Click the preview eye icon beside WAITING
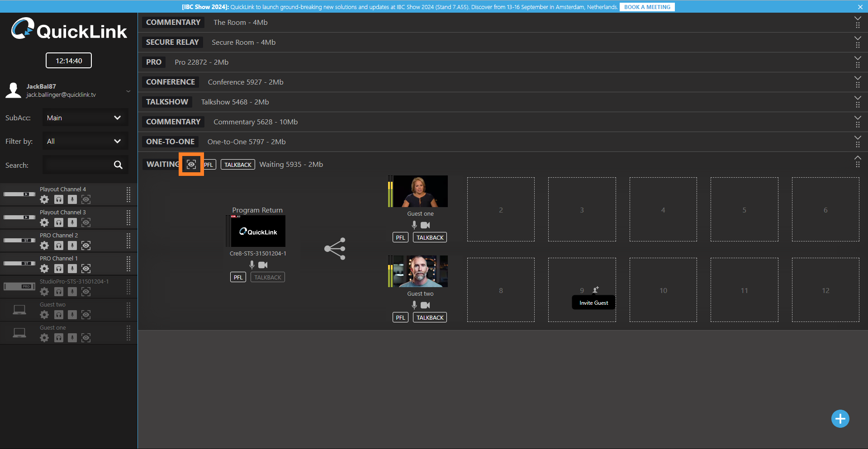The image size is (868, 449). 191,164
